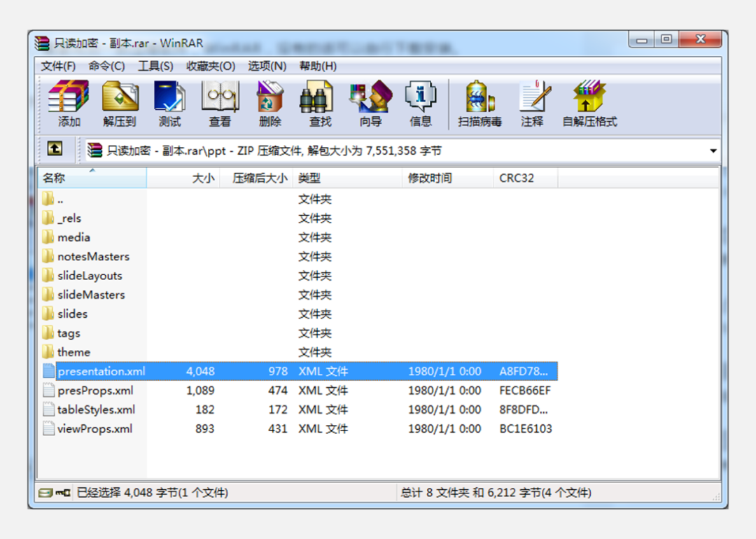Click the 扫描病毒 (Virus scan) icon
Viewport: 756px width, 539px height.
[x=479, y=97]
